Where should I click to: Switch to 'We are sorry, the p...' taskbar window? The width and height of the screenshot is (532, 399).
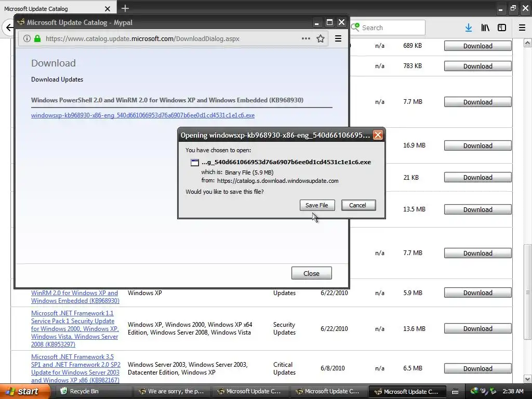click(171, 392)
